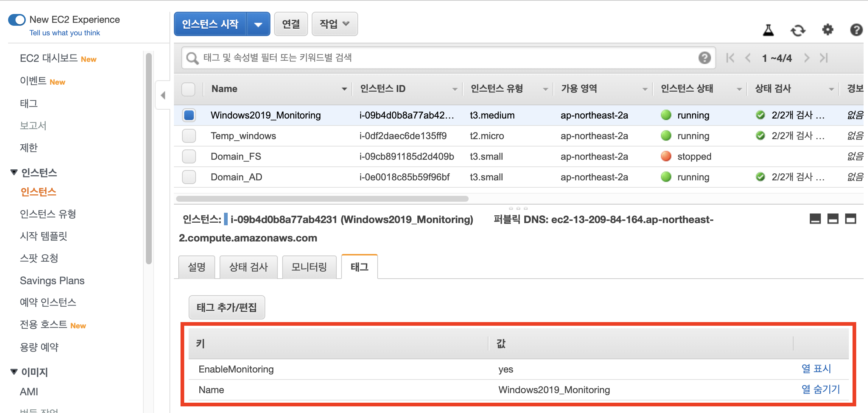This screenshot has height=413, width=868.
Task: Click the experiments flask icon
Action: pyautogui.click(x=768, y=30)
